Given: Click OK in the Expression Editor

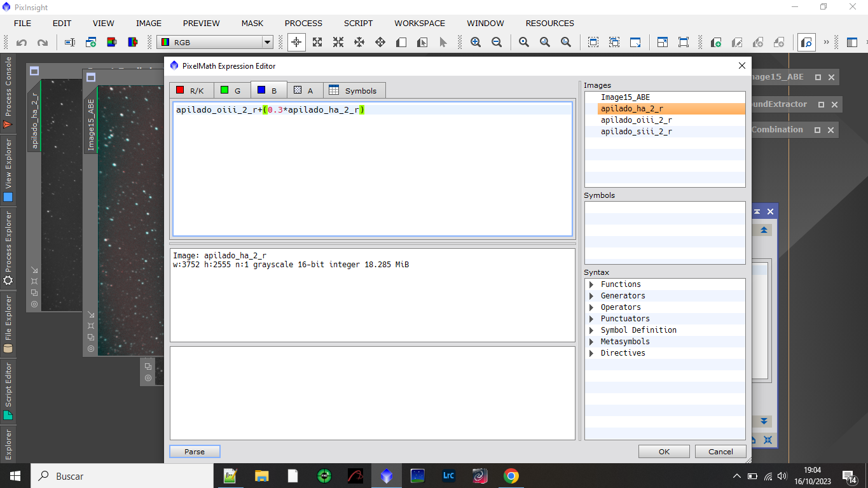Looking at the screenshot, I should [x=664, y=452].
